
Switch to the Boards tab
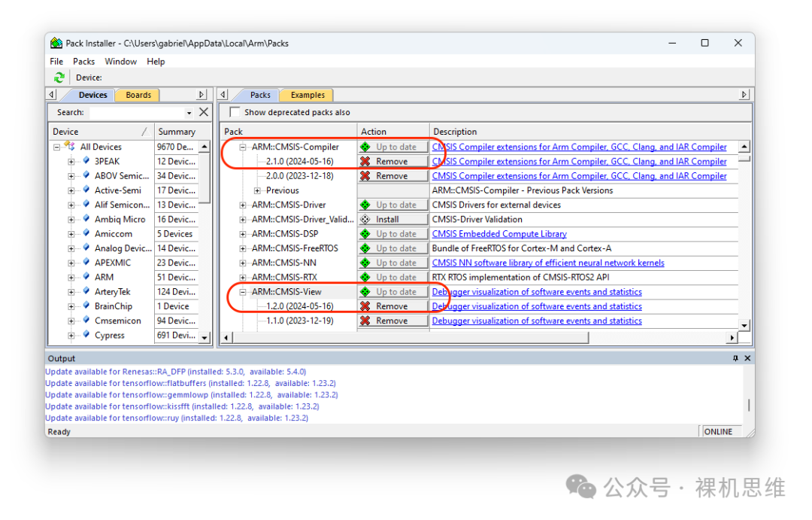tap(138, 95)
